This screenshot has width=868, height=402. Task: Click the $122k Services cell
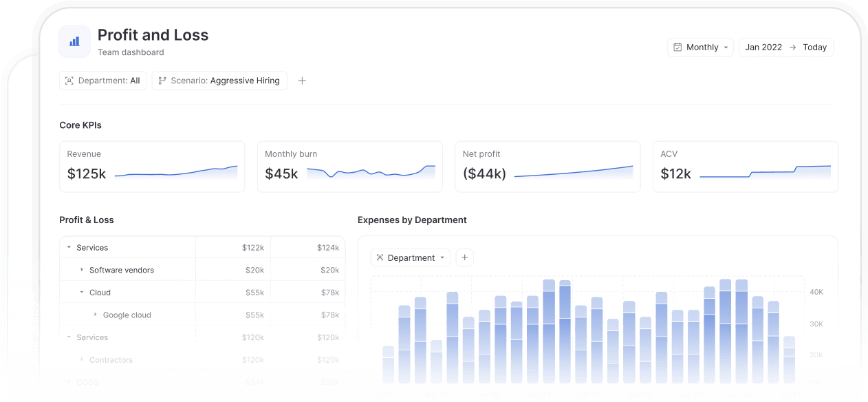coord(253,247)
